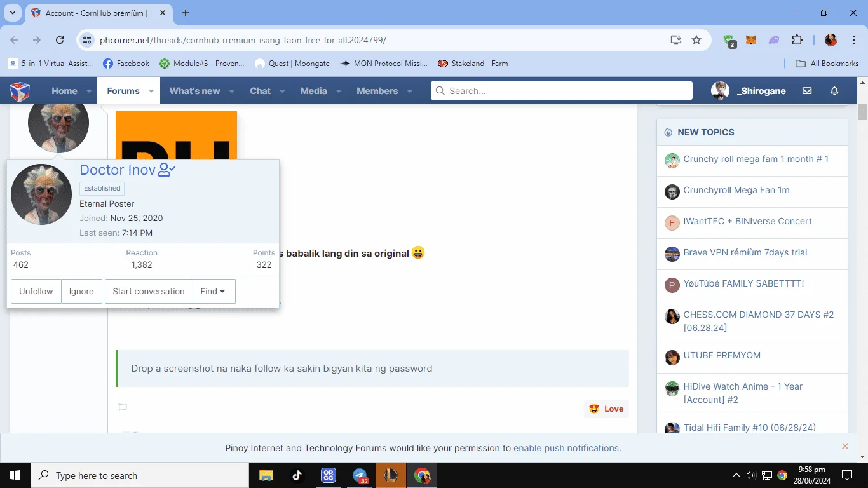Click the Windows taskbar search box
The image size is (868, 488).
coord(139,475)
